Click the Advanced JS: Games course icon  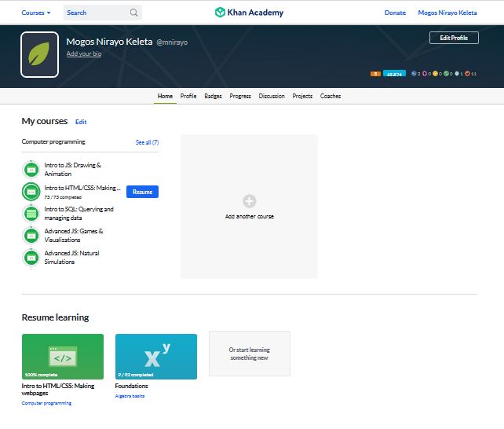pyautogui.click(x=31, y=236)
